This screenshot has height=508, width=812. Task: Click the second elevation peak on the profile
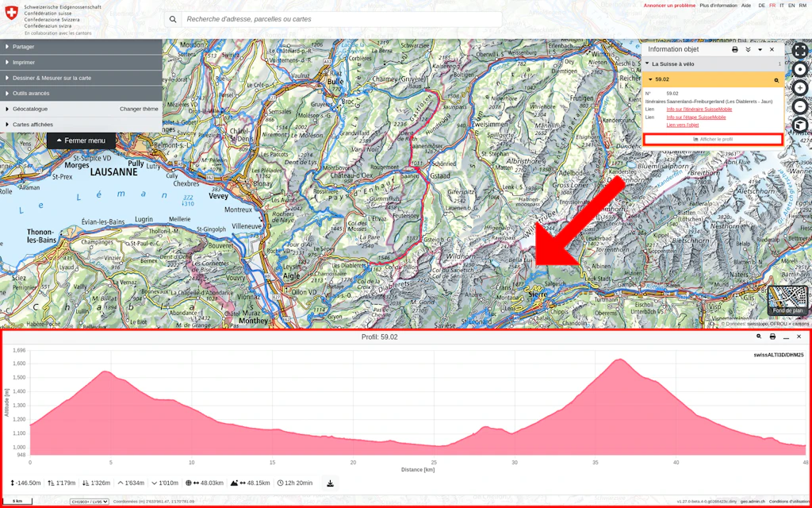(619, 360)
